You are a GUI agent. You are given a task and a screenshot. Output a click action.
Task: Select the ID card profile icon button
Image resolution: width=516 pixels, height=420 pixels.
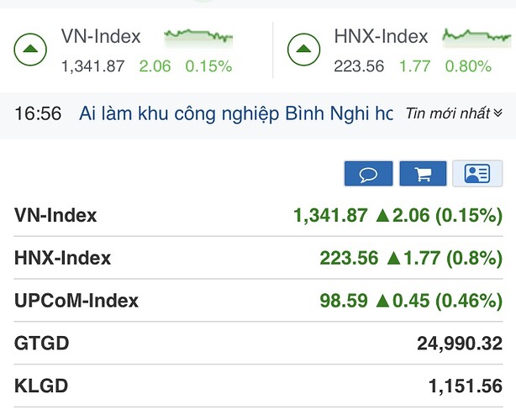(x=477, y=174)
